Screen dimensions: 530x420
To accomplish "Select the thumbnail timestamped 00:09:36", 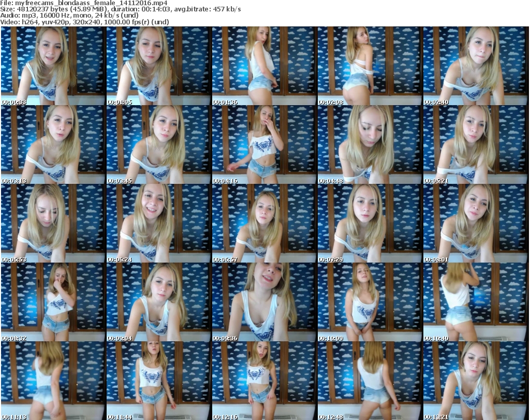I will pyautogui.click(x=264, y=302).
